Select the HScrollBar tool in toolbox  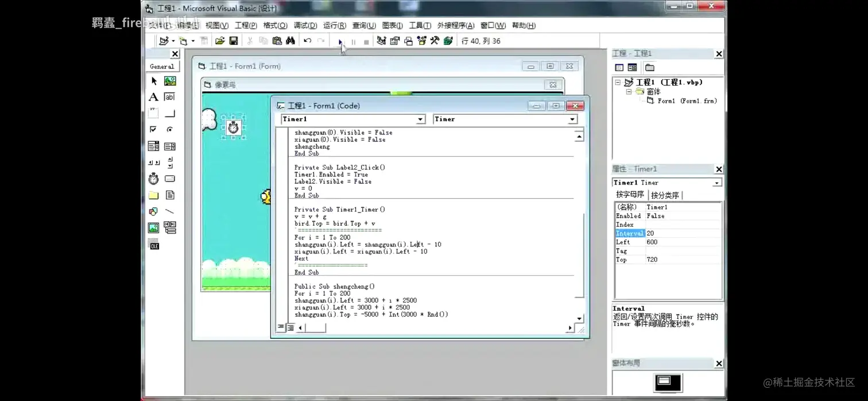pos(154,163)
